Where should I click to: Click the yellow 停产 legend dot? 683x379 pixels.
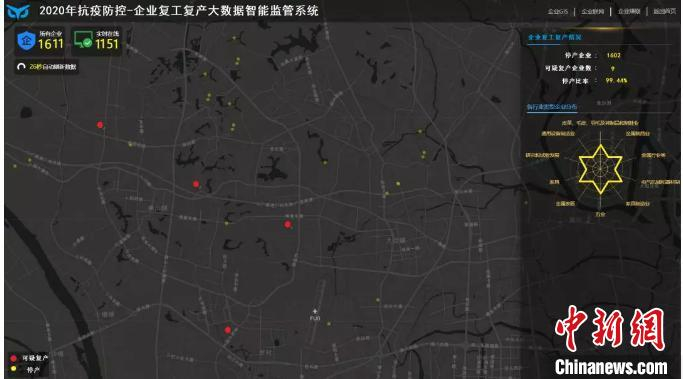pyautogui.click(x=14, y=369)
